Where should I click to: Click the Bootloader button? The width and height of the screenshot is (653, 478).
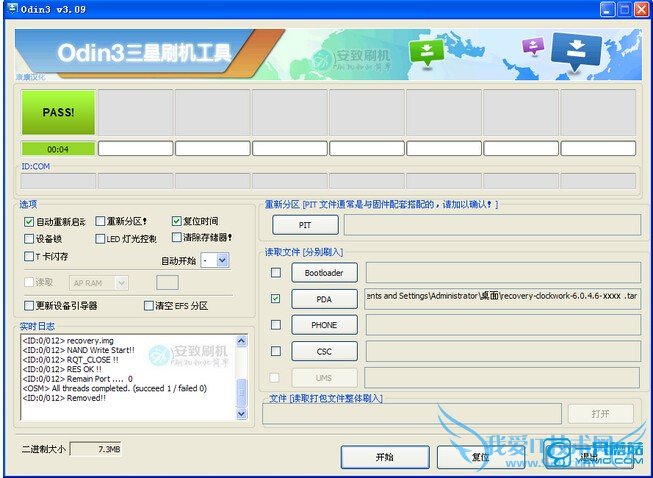[x=324, y=273]
